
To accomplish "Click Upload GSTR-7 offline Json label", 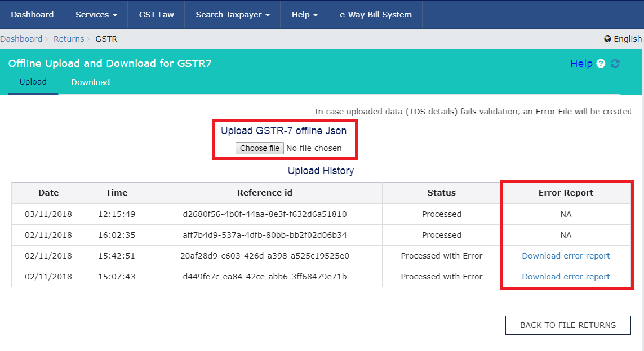I will (284, 131).
